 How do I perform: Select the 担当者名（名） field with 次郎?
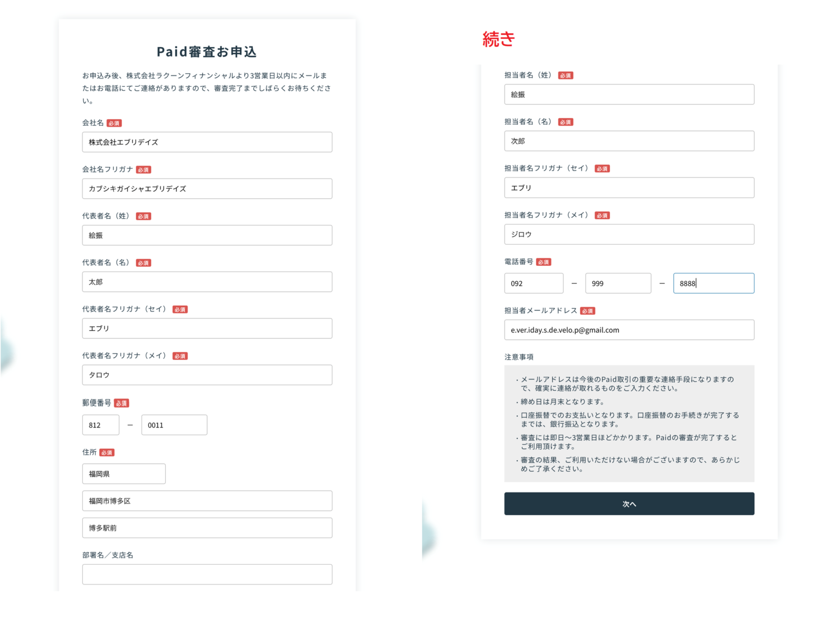629,141
